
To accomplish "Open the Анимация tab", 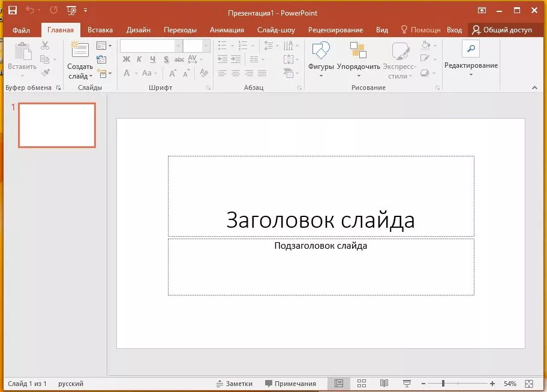I will point(227,30).
